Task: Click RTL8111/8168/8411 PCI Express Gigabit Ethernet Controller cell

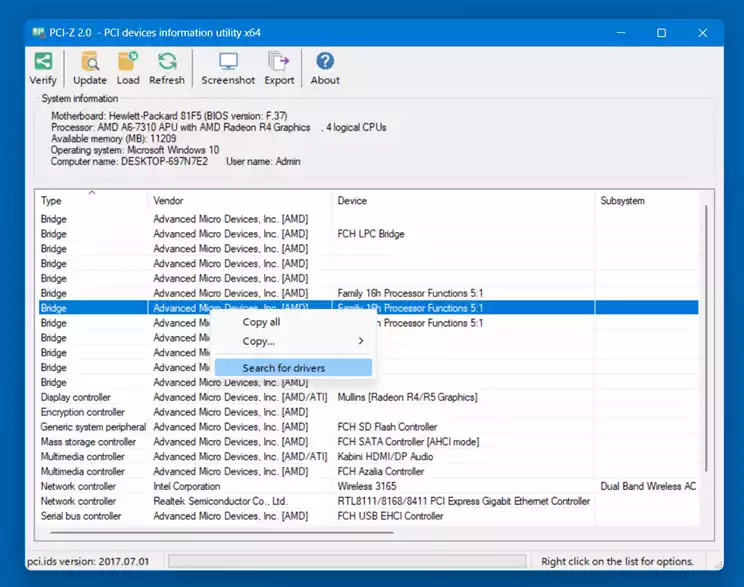Action: coord(464,501)
